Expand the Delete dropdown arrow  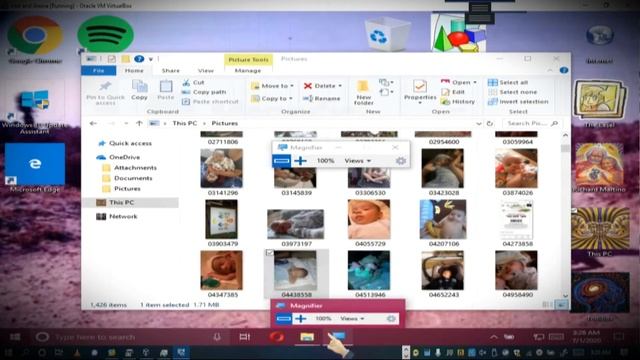(340, 86)
